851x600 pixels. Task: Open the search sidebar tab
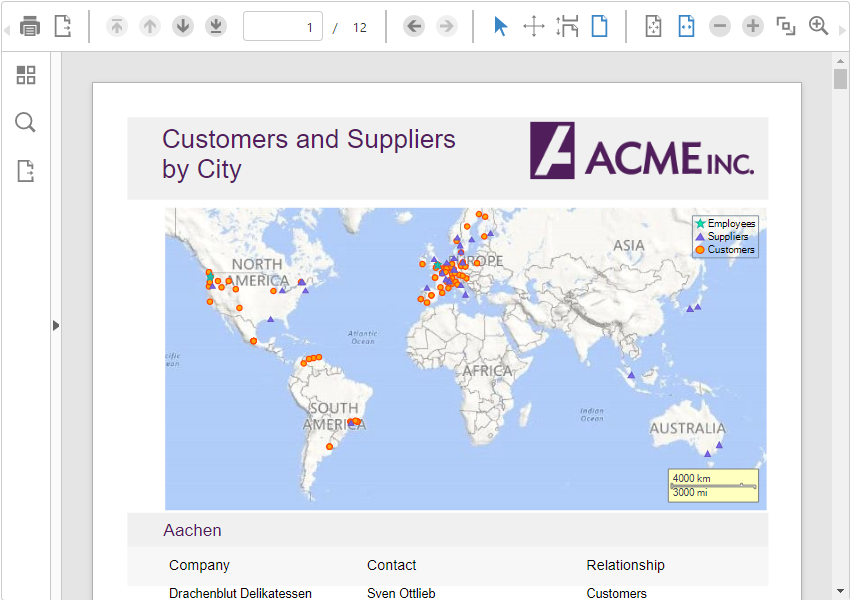(26, 123)
